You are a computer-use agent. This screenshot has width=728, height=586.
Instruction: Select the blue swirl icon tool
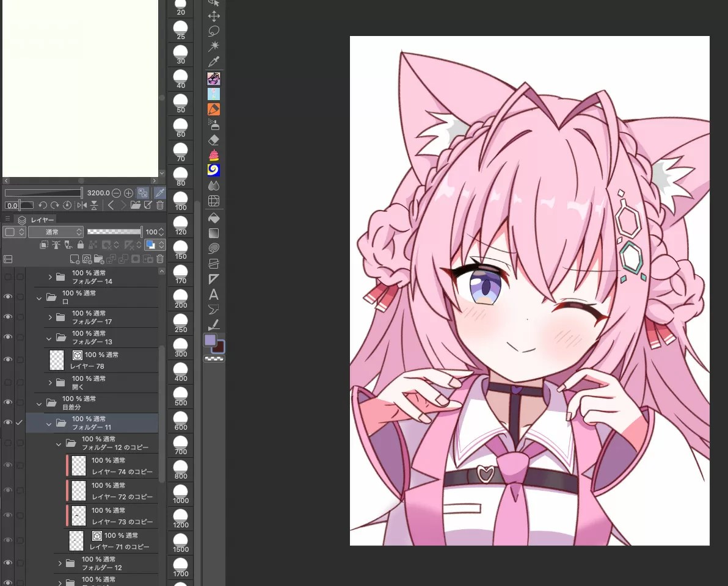pos(214,170)
